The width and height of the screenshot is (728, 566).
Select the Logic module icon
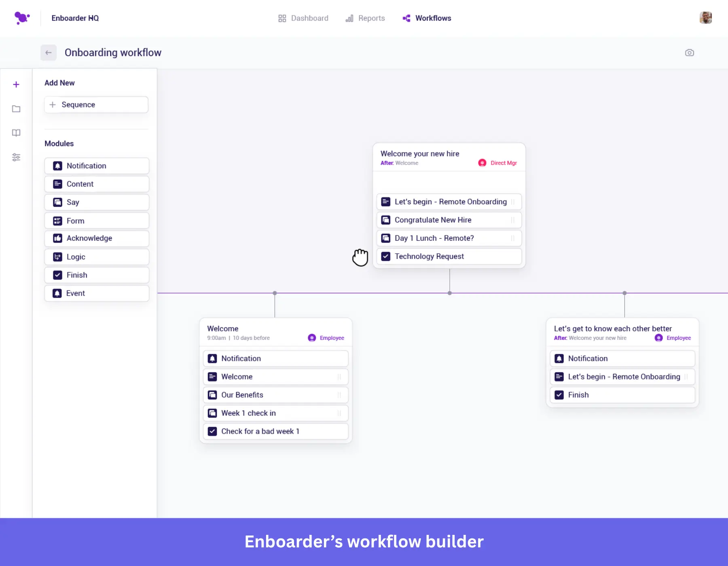click(x=58, y=257)
